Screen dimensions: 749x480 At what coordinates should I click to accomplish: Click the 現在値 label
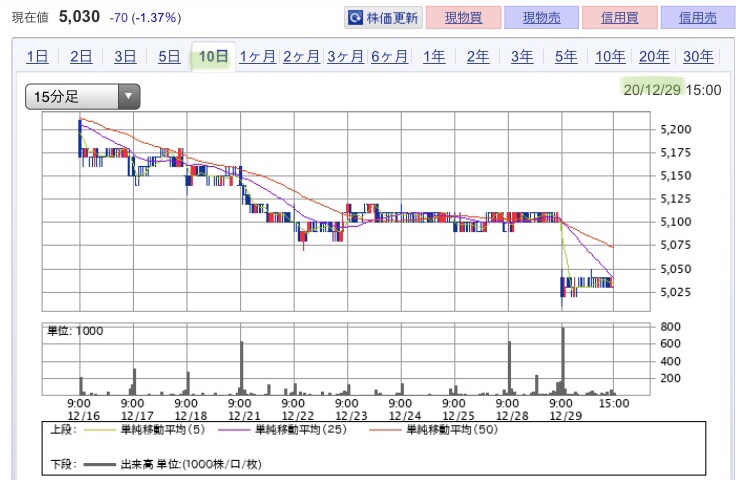pos(30,18)
